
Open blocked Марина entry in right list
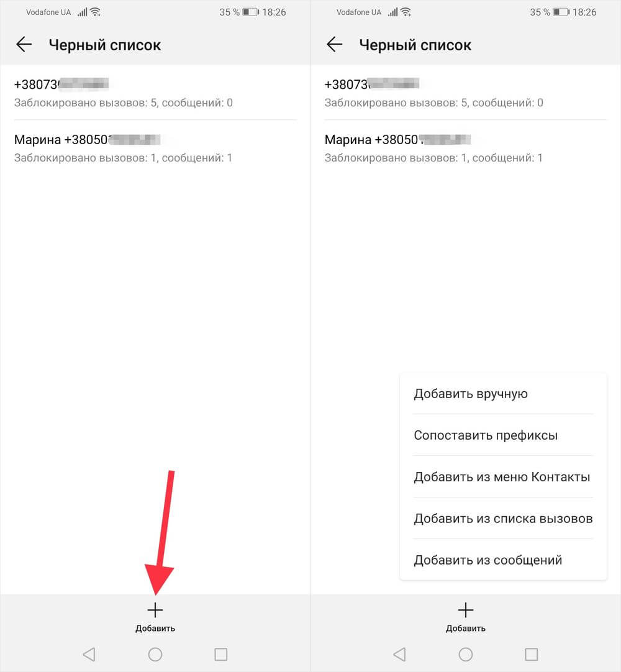click(465, 148)
